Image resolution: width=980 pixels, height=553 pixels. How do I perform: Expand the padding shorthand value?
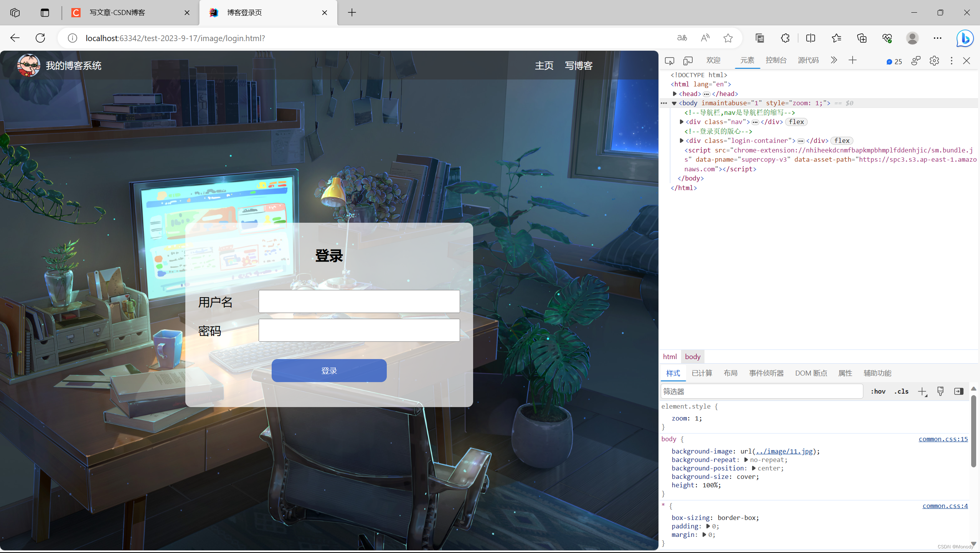coord(708,526)
